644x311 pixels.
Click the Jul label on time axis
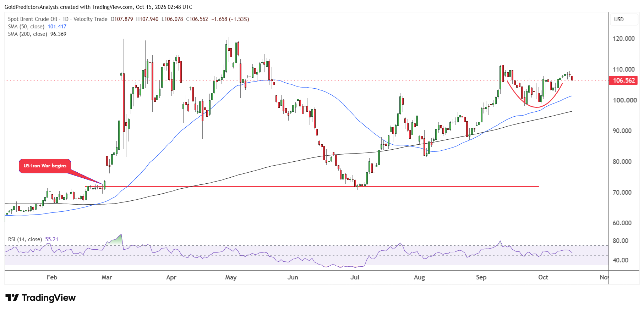355,277
